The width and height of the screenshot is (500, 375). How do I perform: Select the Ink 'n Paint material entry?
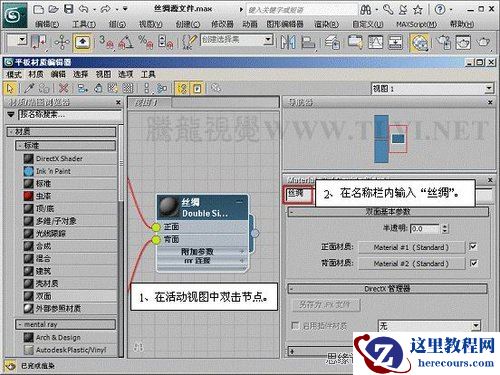(x=70, y=171)
